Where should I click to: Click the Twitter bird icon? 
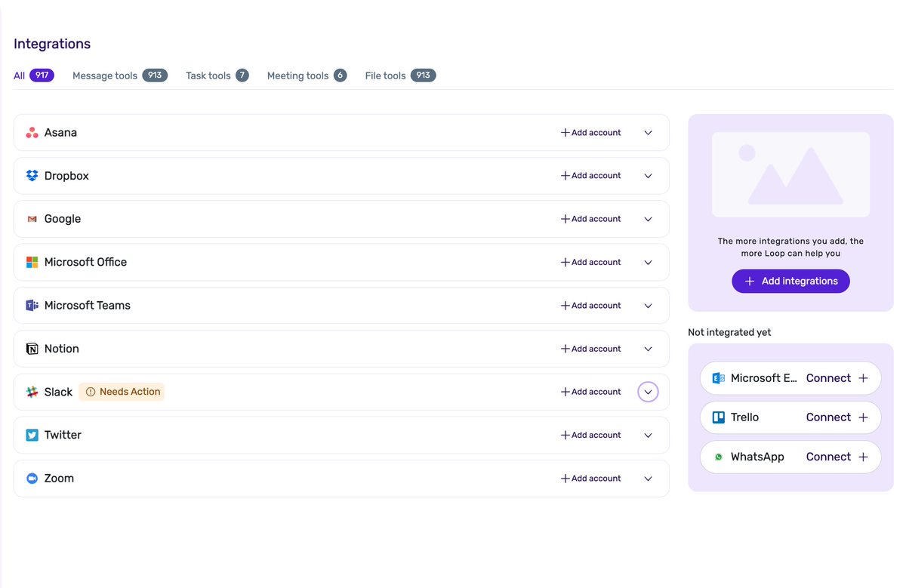click(32, 435)
